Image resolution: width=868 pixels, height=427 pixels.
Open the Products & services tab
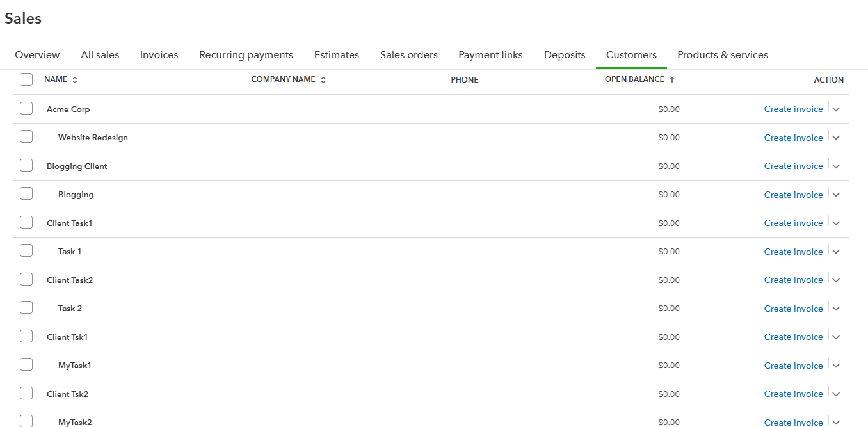click(722, 55)
